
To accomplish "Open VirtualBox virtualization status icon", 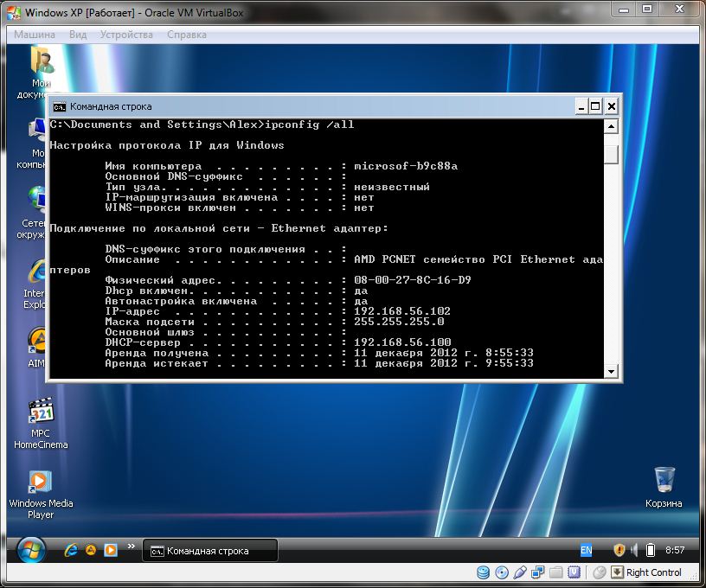I will tap(574, 572).
